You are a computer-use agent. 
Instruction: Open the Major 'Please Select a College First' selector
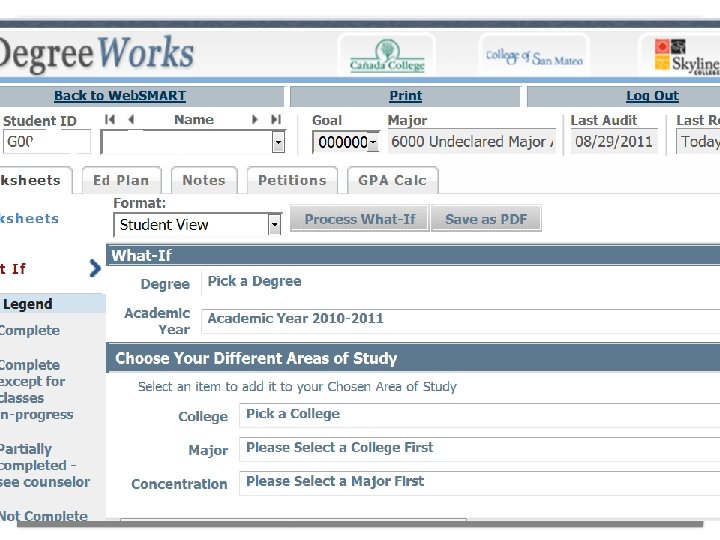479,449
